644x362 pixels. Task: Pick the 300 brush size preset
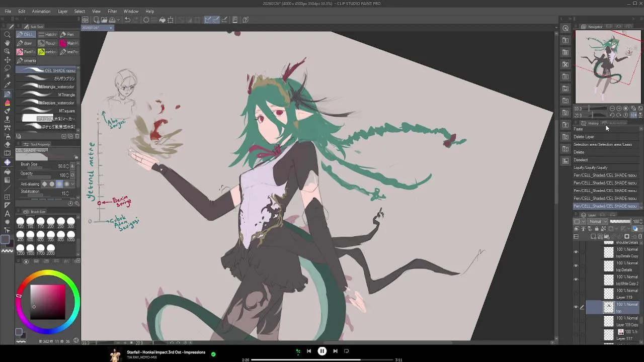tap(71, 223)
